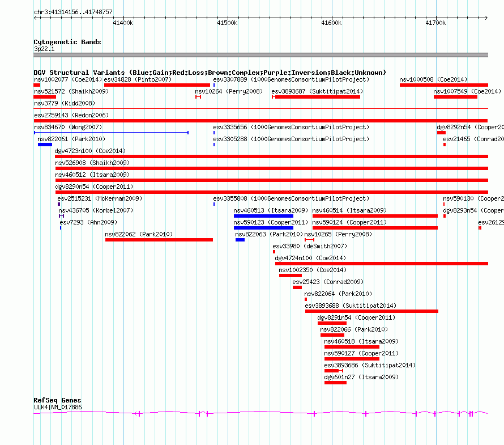Click the 41400k ruler tick label
Image resolution: width=504 pixels, height=445 pixels.
point(123,23)
